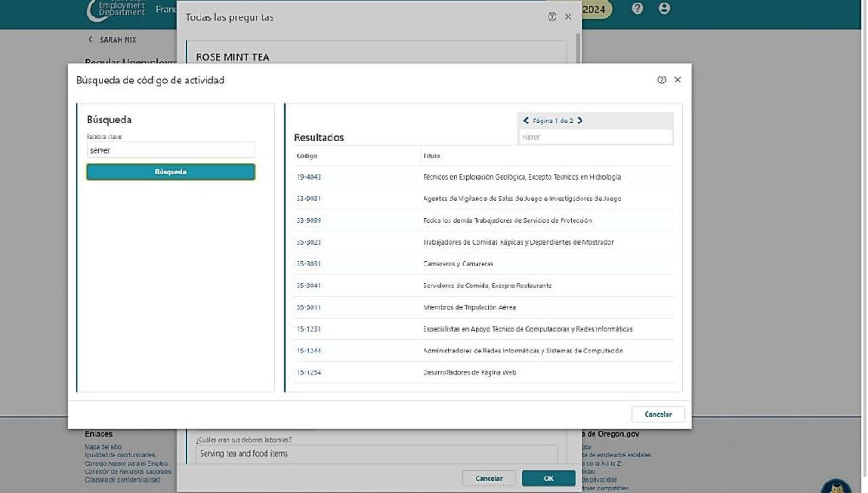Image resolution: width=868 pixels, height=493 pixels.
Task: Click the Palabra clave keyword input field
Action: click(170, 150)
